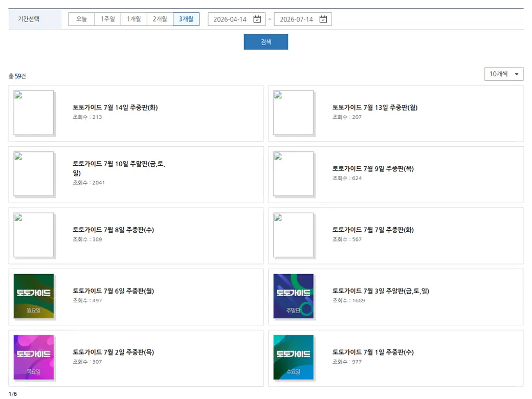Click the blue 주말판 토토가이드 thumbnail
This screenshot has width=532, height=399.
pos(294,296)
